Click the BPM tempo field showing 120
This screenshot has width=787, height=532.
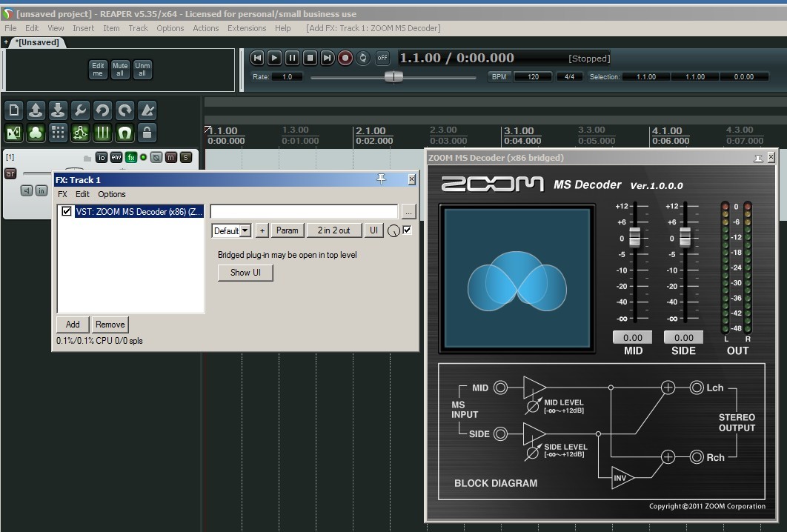click(x=533, y=77)
